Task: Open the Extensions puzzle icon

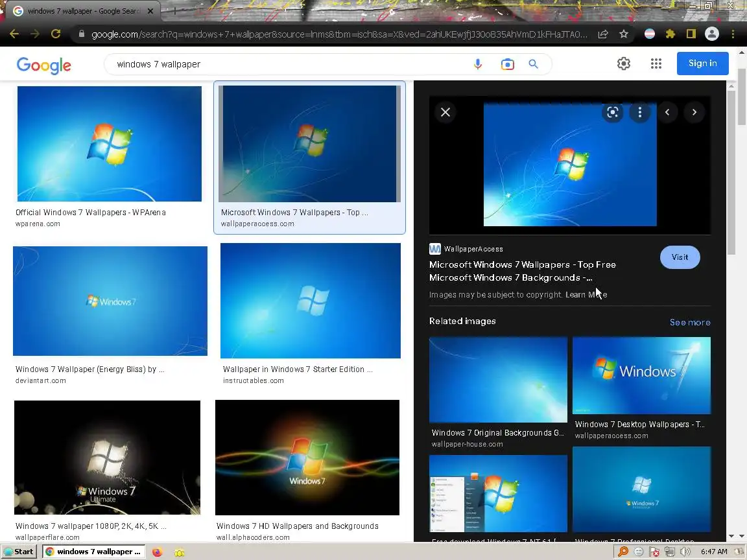Action: 670,34
